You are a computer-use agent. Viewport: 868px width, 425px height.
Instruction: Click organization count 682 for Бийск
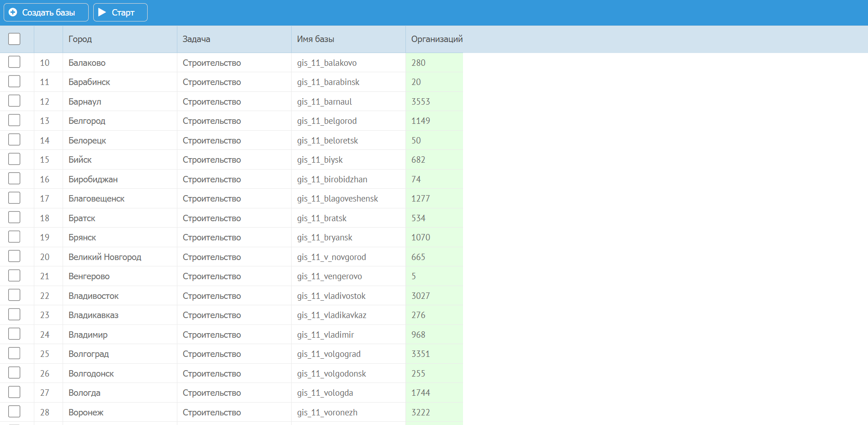click(418, 160)
